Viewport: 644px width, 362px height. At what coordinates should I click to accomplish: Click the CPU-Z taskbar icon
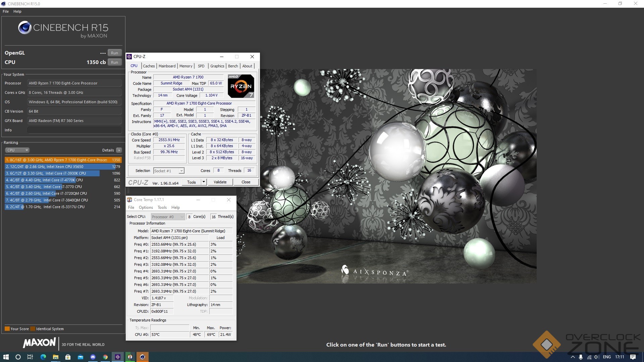coord(118,357)
